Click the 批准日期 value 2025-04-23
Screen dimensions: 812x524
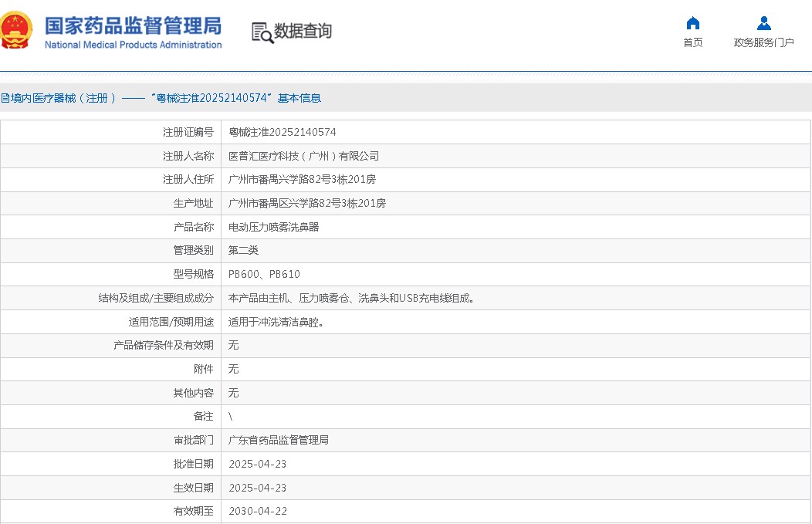[258, 464]
